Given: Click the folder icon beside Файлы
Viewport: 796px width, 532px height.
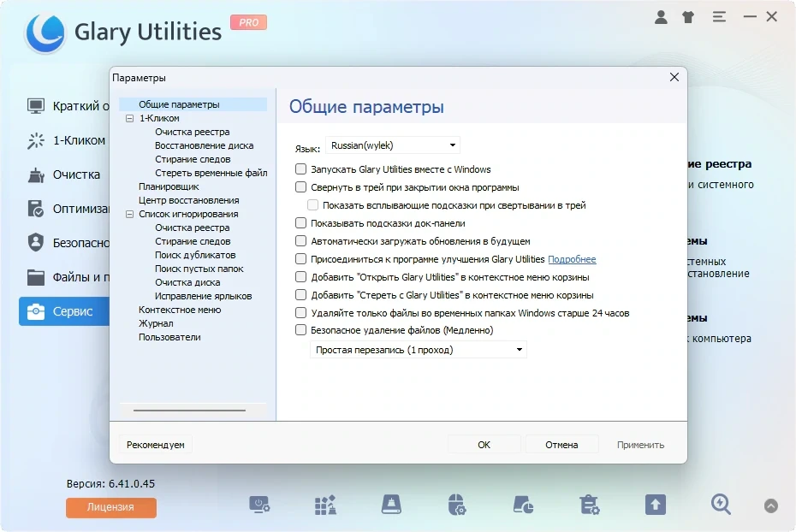Looking at the screenshot, I should (36, 277).
